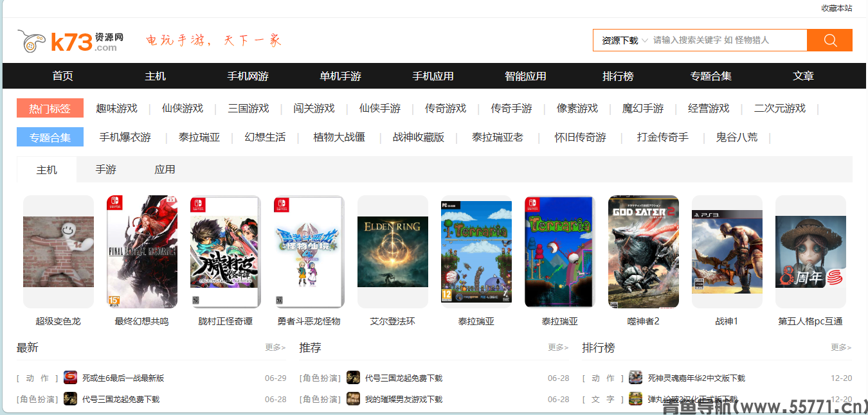Open the 战神收藏版 collection link
The image size is (868, 415).
[419, 137]
